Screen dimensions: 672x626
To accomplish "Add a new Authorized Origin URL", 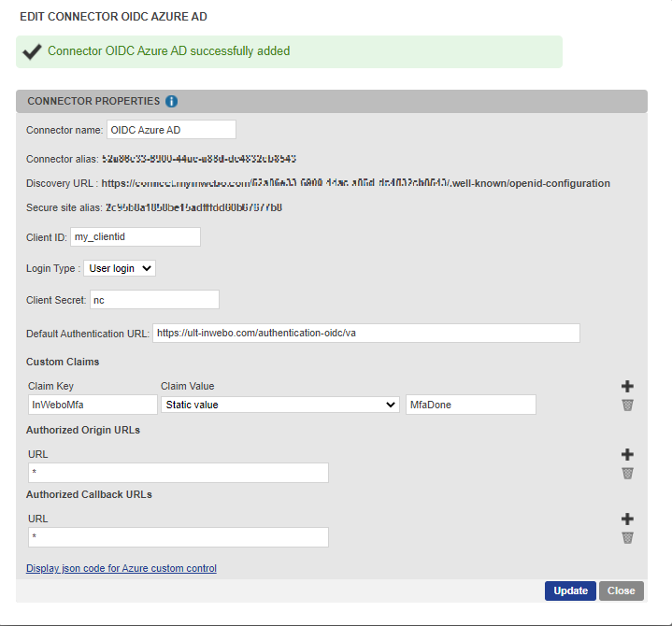I will [x=627, y=454].
